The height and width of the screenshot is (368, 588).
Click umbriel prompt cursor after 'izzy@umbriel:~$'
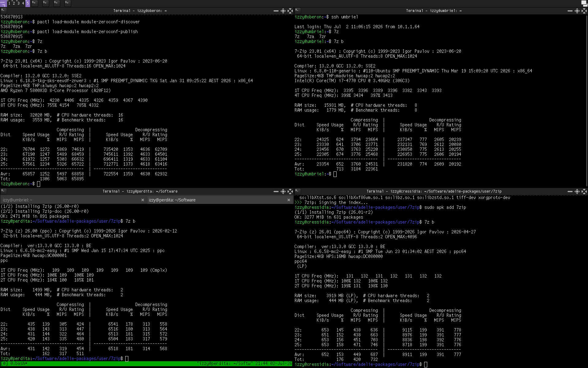click(x=335, y=174)
